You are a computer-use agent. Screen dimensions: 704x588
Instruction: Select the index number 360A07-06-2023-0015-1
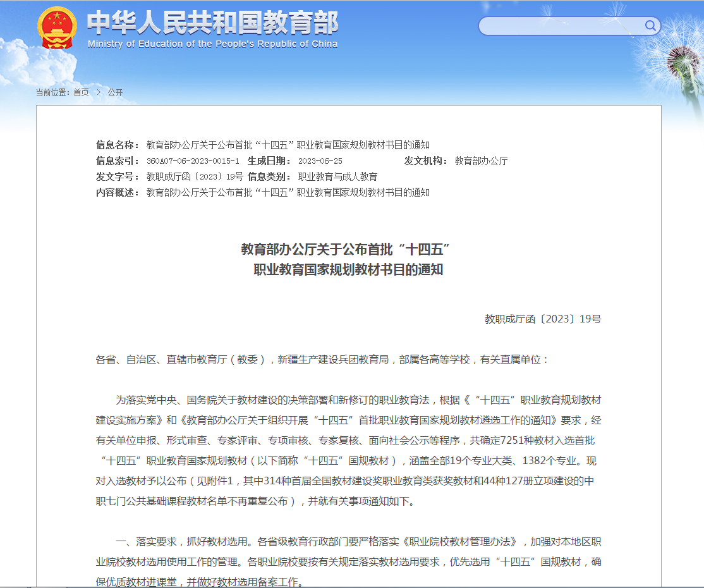[x=193, y=161]
